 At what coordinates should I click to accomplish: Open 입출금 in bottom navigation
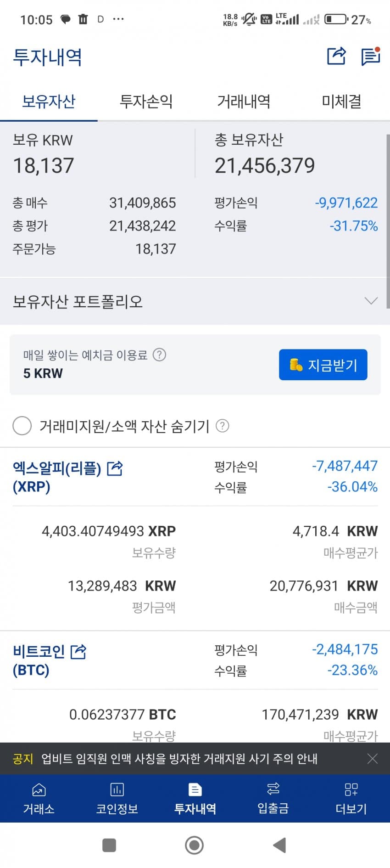(273, 799)
